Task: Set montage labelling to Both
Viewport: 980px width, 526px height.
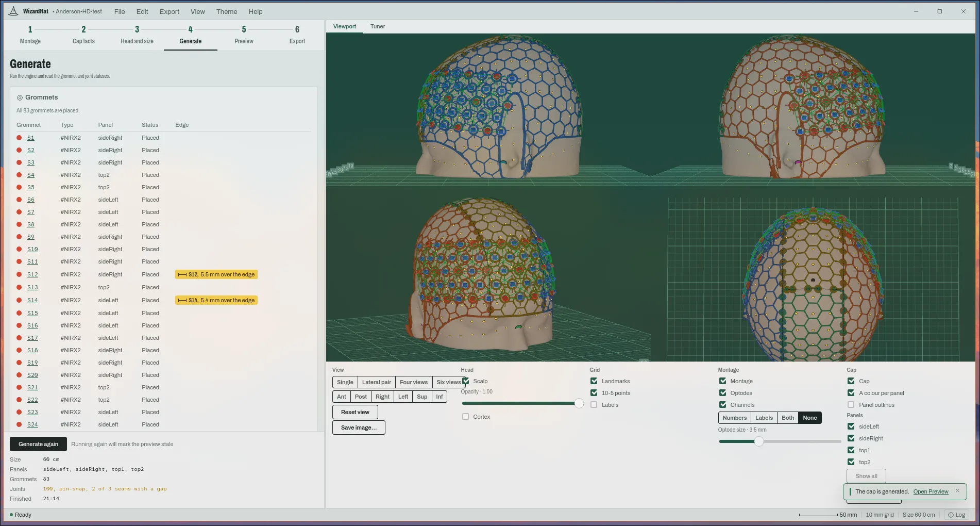Action: tap(788, 418)
